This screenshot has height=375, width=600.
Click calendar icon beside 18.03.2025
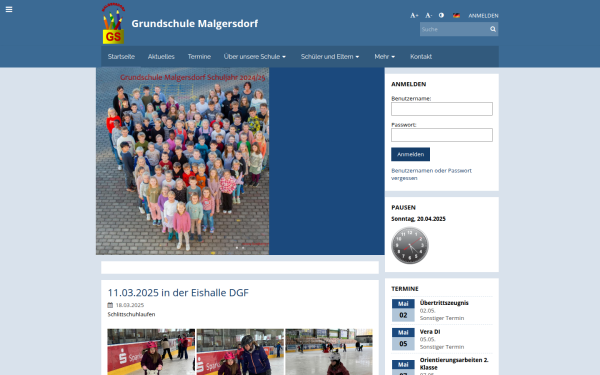click(x=110, y=305)
